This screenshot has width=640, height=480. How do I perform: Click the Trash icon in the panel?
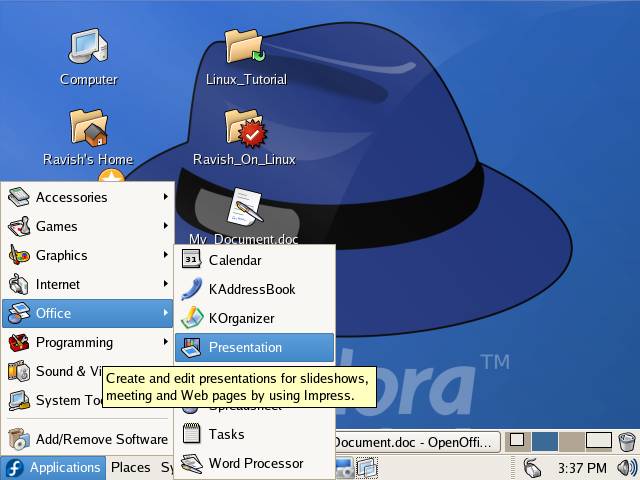pyautogui.click(x=626, y=440)
